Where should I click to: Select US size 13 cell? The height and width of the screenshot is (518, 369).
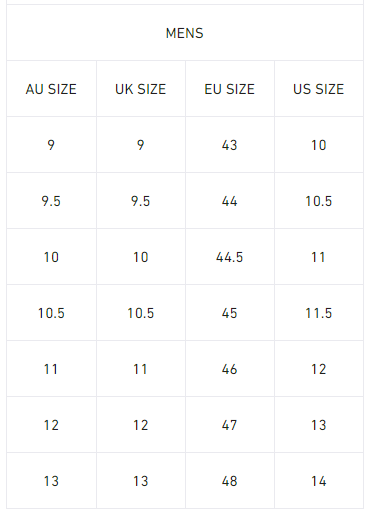(318, 425)
